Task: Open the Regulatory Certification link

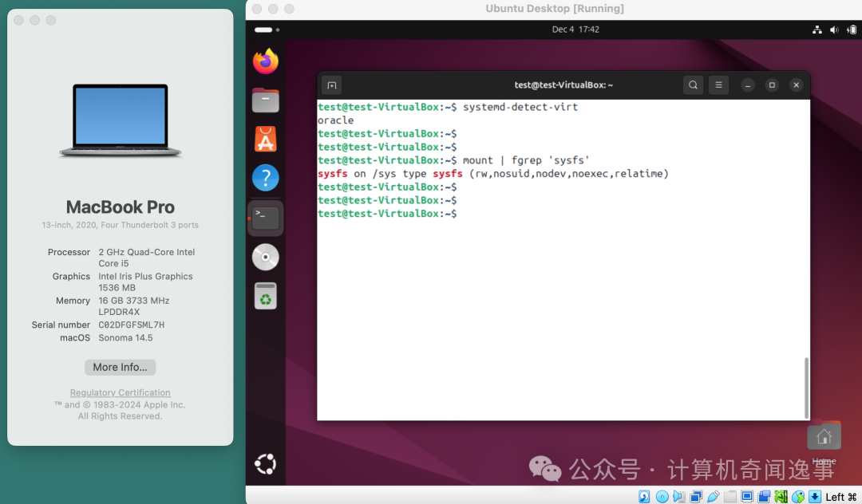Action: coord(120,392)
